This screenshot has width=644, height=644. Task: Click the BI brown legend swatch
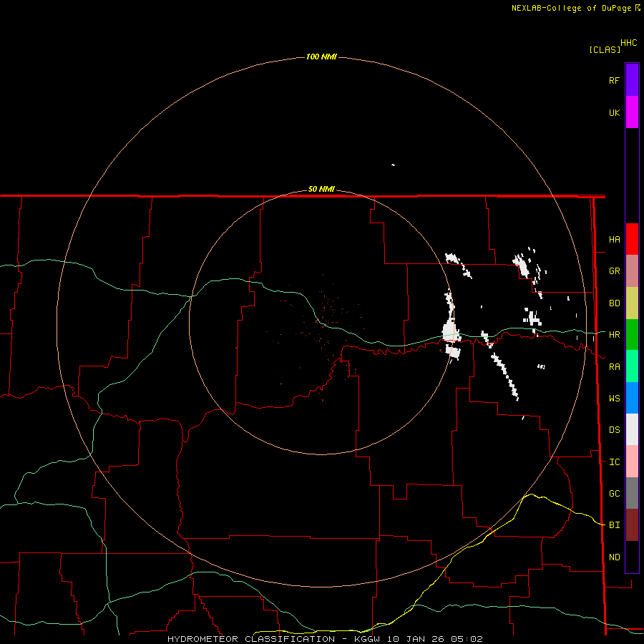632,525
